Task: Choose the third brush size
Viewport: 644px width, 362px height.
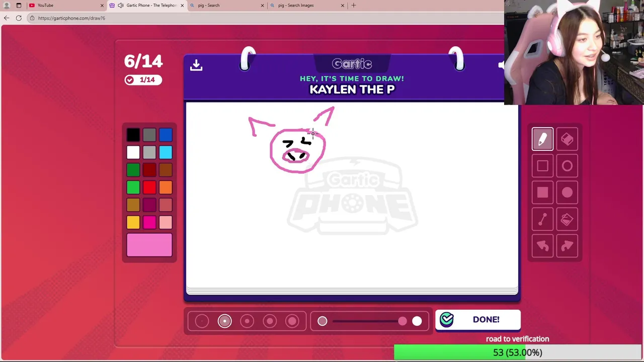Action: pyautogui.click(x=247, y=321)
